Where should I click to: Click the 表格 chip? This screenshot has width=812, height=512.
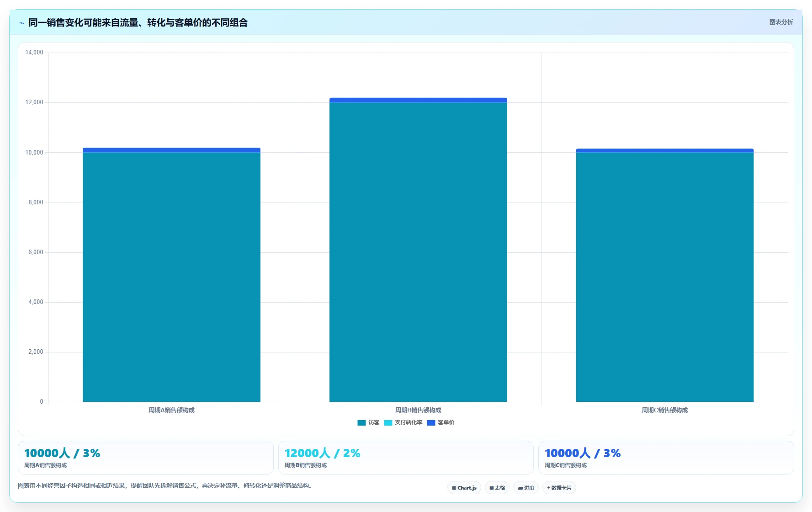[x=497, y=488]
